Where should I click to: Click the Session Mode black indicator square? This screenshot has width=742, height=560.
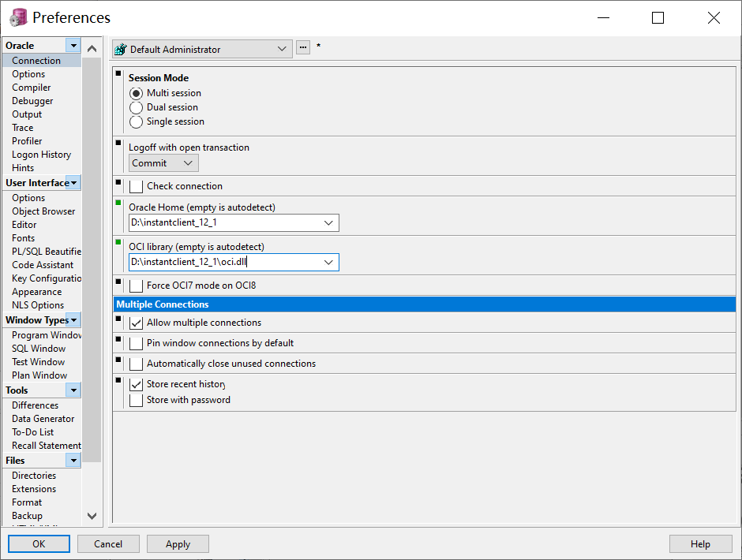(118, 73)
